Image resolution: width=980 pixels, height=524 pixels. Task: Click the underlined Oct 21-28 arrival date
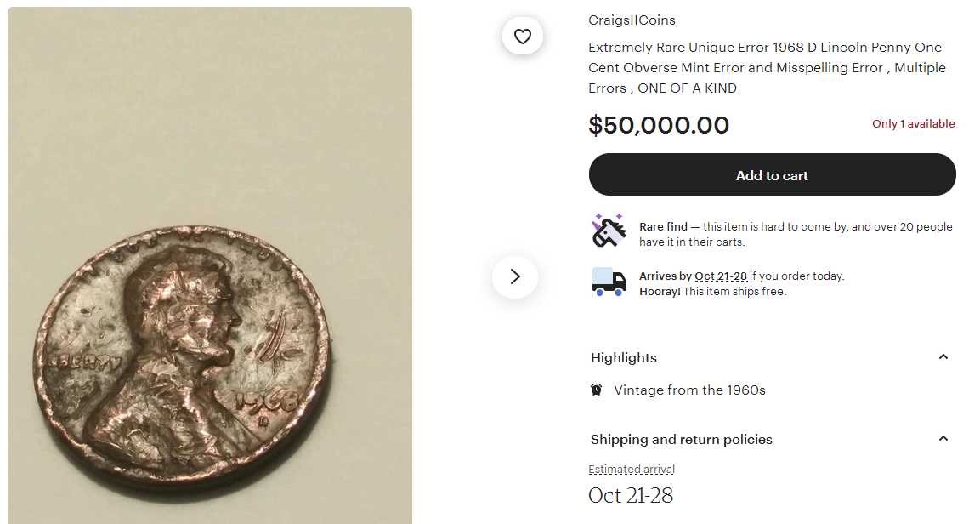click(721, 276)
